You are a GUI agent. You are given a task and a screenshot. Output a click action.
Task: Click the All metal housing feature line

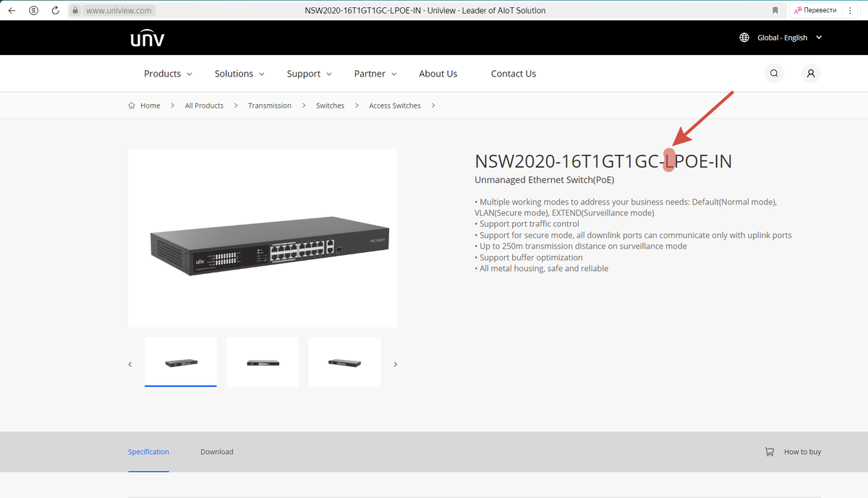pos(542,268)
